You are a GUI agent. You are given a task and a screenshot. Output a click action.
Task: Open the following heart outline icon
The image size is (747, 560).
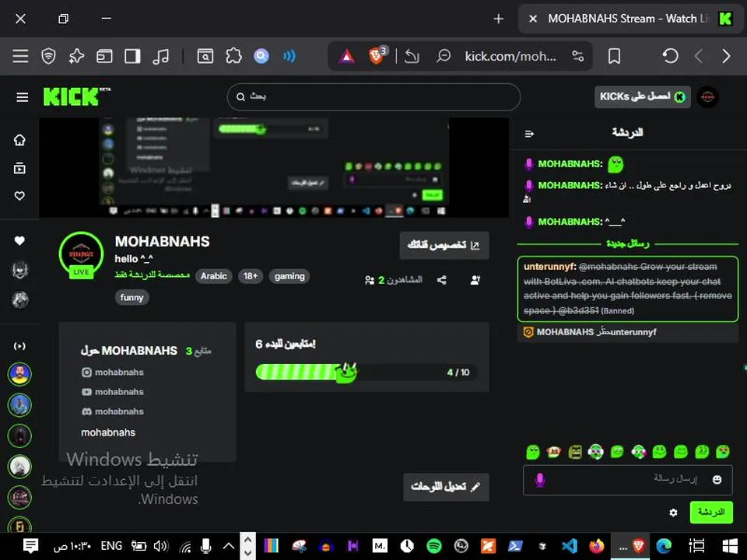(x=19, y=195)
